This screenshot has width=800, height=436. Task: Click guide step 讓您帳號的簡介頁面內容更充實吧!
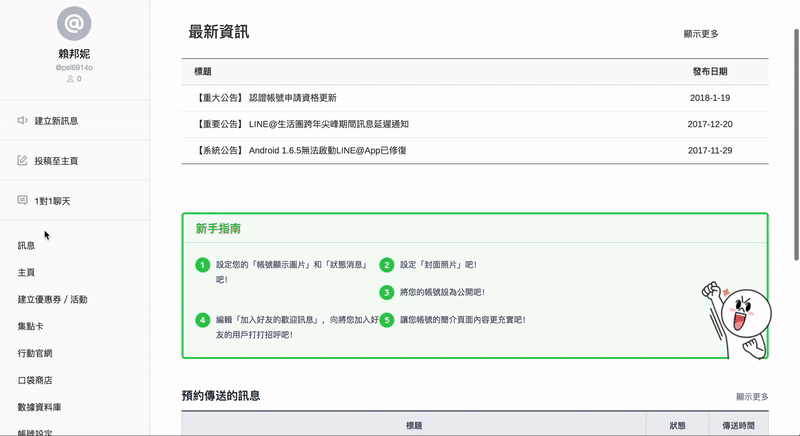[463, 320]
